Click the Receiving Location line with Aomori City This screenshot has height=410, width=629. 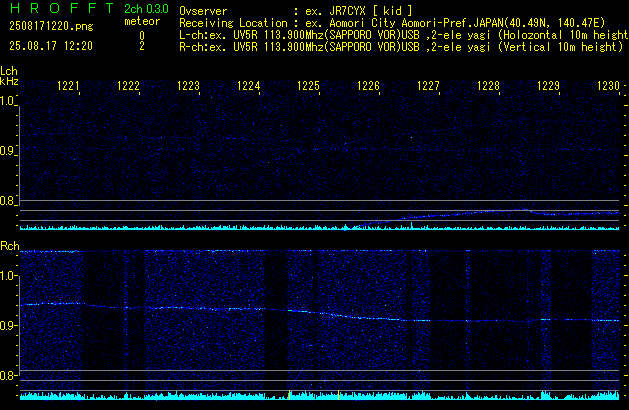point(392,23)
